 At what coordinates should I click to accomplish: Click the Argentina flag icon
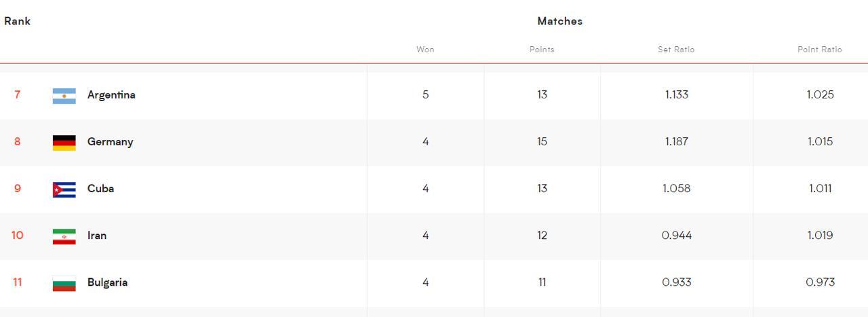point(64,96)
